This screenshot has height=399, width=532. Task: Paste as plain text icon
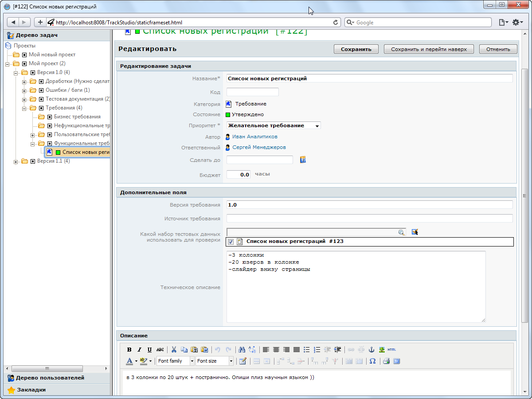point(194,349)
